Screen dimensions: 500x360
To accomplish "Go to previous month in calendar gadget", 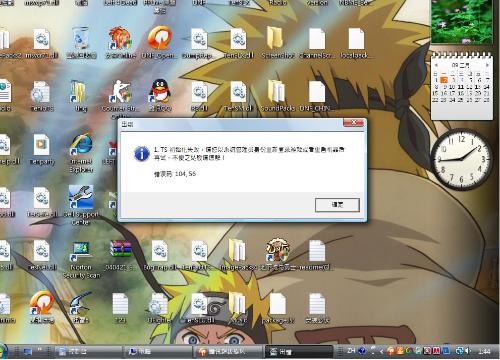I will (x=436, y=65).
